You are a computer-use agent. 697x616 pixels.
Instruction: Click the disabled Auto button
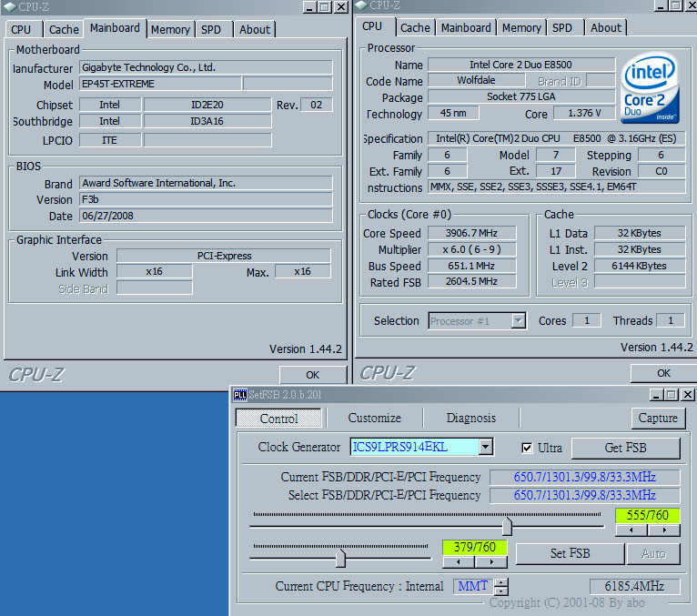click(x=653, y=553)
